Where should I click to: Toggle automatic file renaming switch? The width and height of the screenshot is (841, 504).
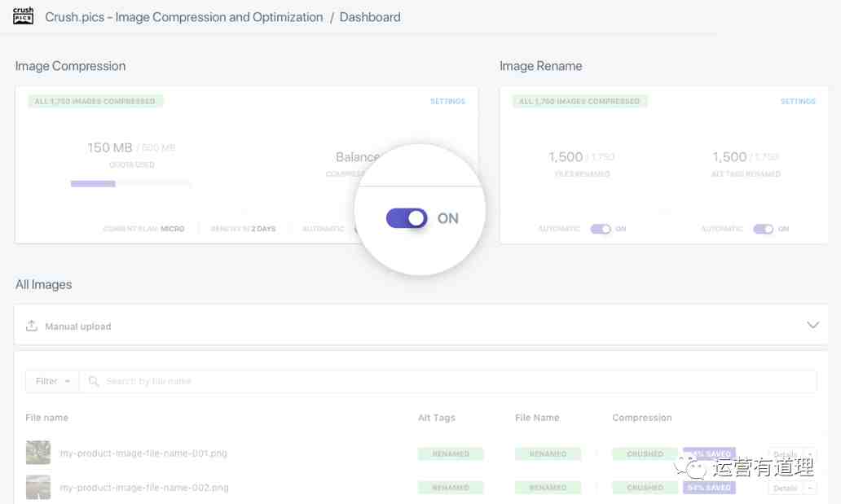click(601, 229)
